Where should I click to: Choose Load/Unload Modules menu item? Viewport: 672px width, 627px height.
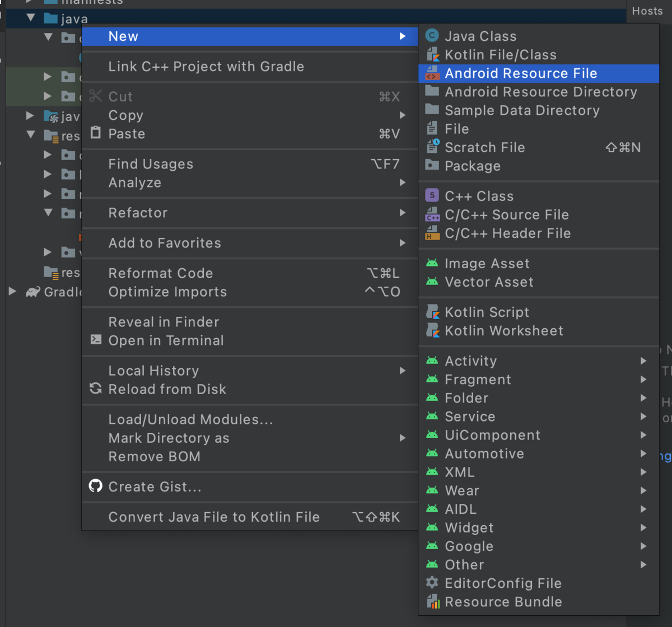250,419
